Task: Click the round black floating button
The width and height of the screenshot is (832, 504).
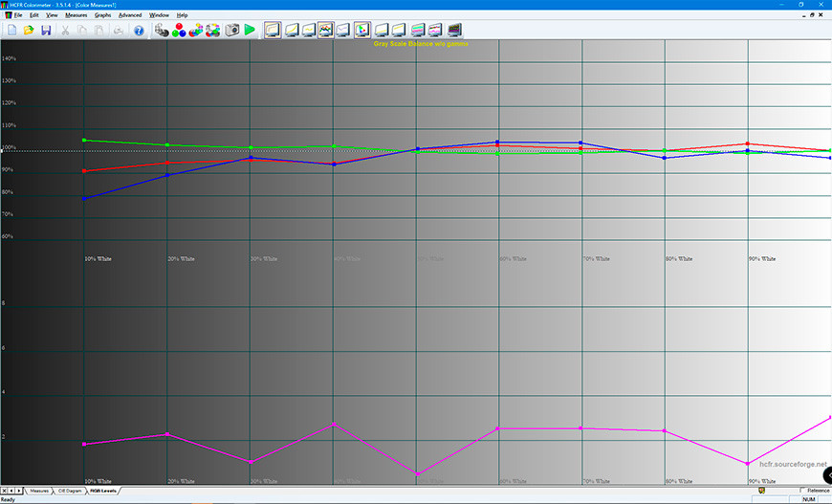Action: [x=826, y=474]
